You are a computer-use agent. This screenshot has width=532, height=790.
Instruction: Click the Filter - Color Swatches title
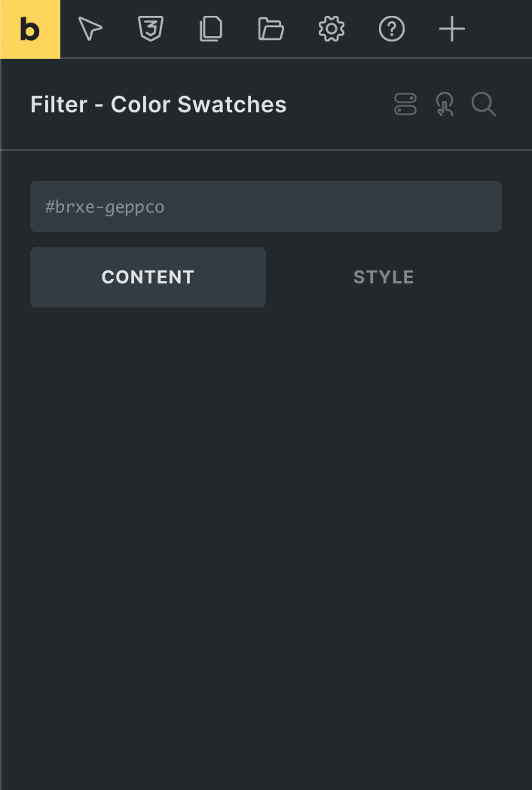coord(158,105)
